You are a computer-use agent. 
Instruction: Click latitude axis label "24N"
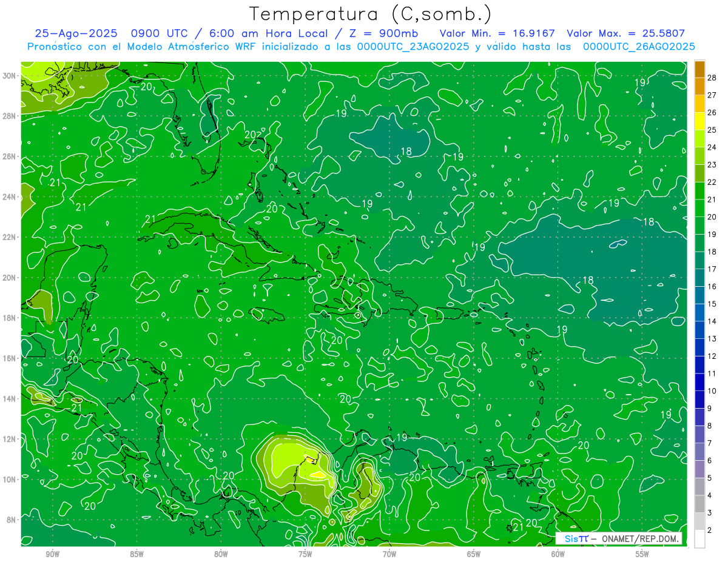[x=9, y=196]
